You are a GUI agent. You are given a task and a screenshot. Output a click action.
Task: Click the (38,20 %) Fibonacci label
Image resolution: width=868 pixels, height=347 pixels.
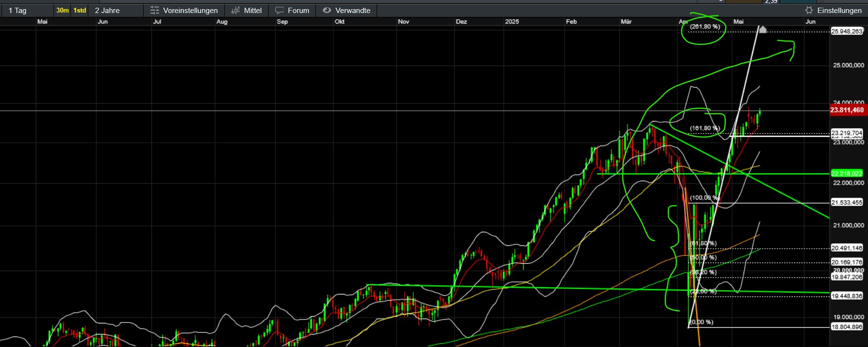click(704, 272)
